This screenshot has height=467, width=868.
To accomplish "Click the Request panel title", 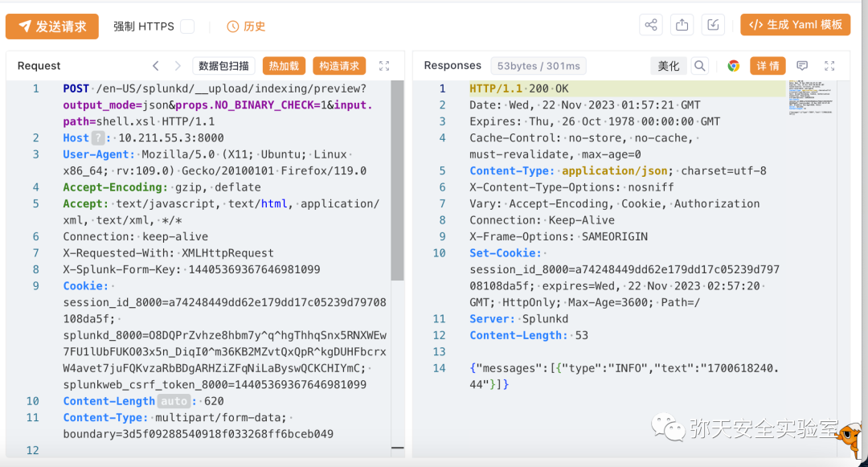I will click(39, 66).
